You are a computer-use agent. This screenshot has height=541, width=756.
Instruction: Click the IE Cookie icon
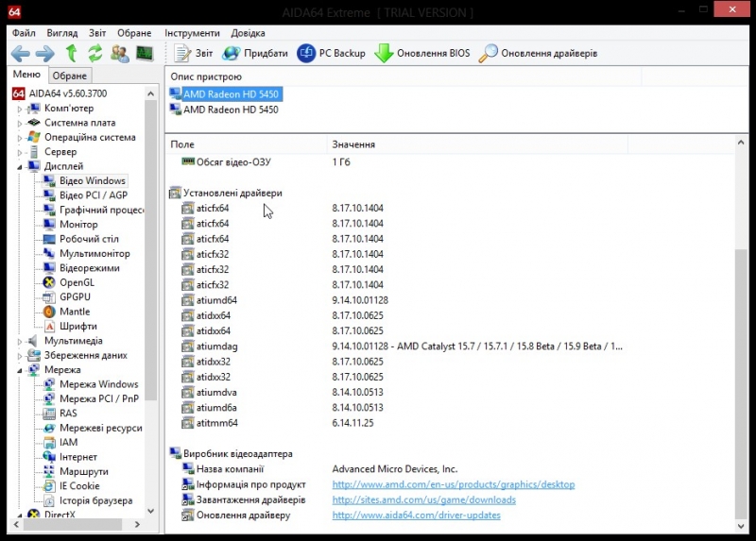pyautogui.click(x=49, y=485)
